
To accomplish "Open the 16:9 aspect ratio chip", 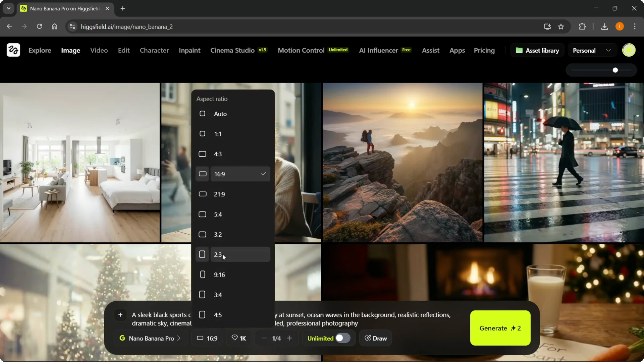I will (x=207, y=338).
